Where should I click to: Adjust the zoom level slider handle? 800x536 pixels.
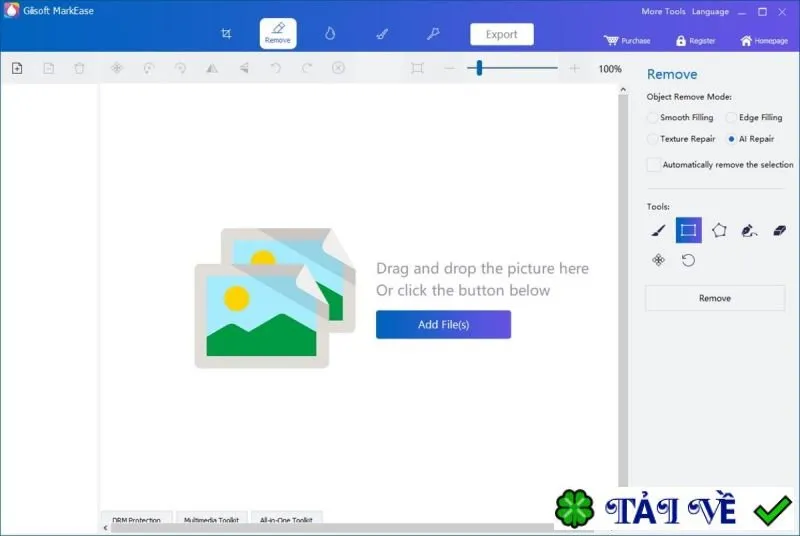coord(479,68)
